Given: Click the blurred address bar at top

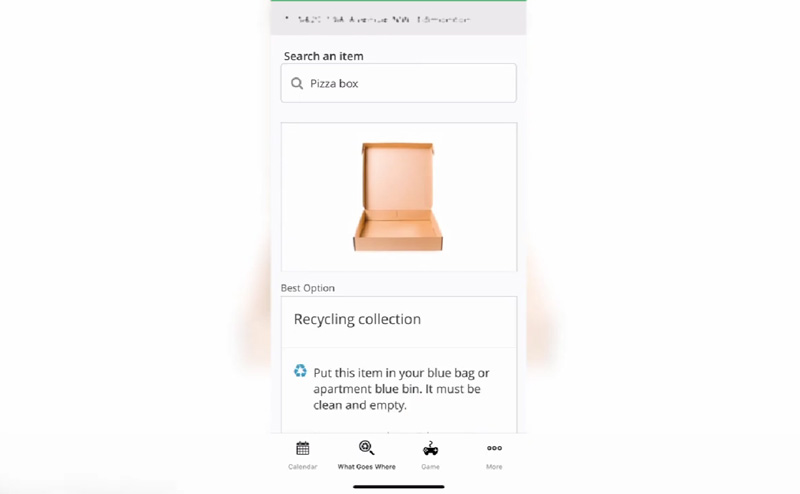Looking at the screenshot, I should point(398,19).
